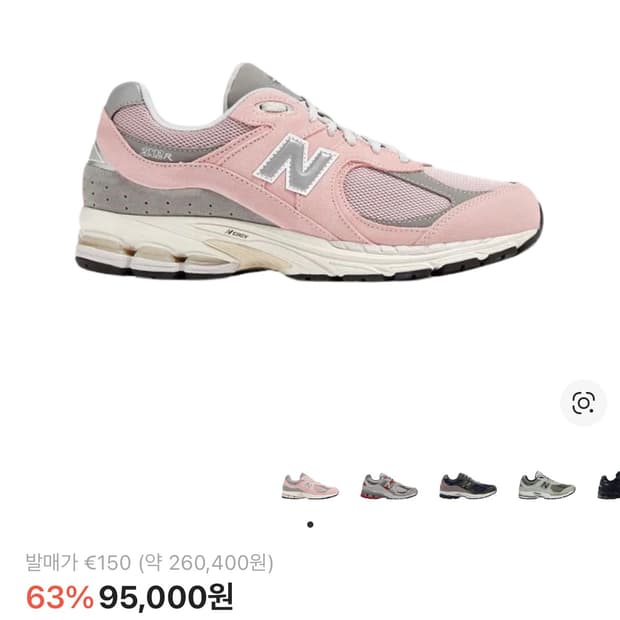Open the image search lens icon
Screen dimensions: 620x620
(x=583, y=403)
